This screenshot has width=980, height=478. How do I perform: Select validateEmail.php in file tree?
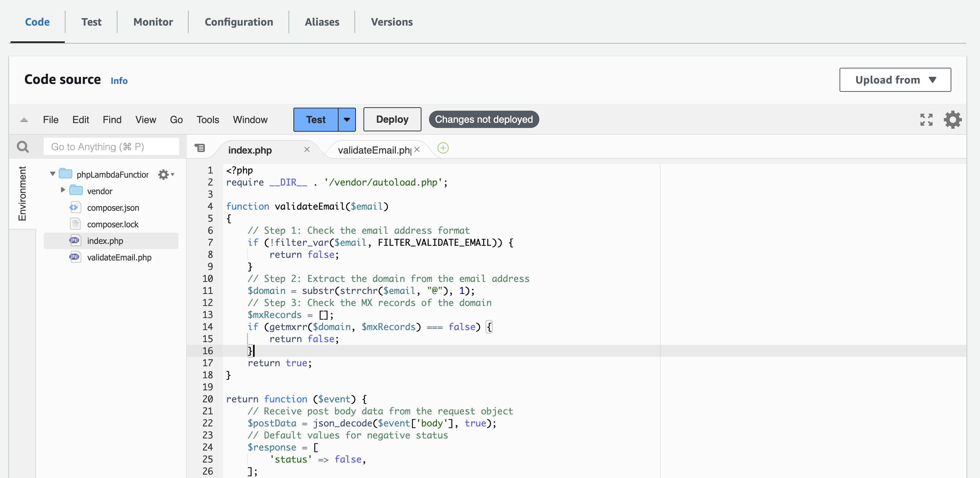[x=119, y=257]
